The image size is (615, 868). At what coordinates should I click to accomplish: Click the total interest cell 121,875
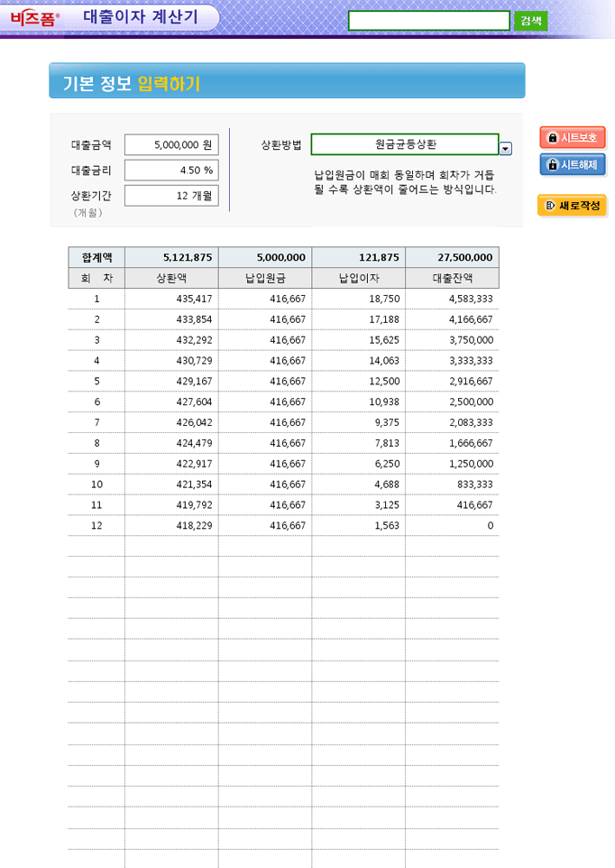(x=358, y=257)
